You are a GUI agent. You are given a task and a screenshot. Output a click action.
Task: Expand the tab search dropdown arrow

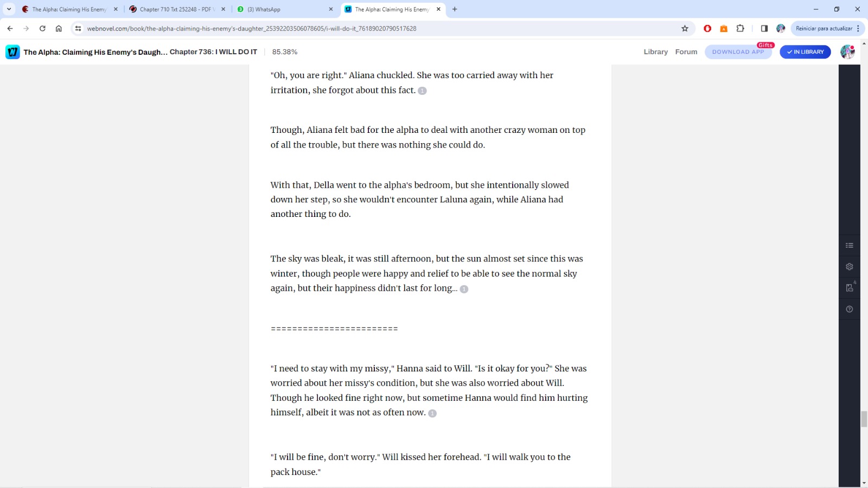click(9, 9)
